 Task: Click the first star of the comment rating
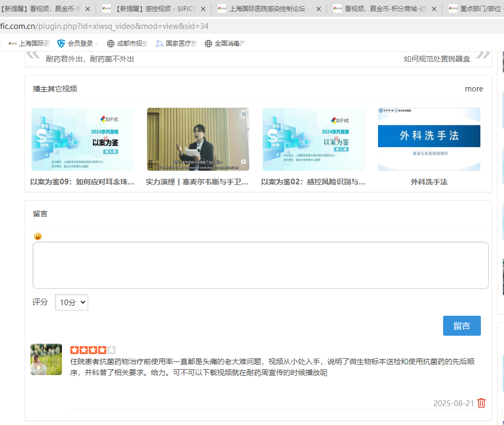pos(73,349)
